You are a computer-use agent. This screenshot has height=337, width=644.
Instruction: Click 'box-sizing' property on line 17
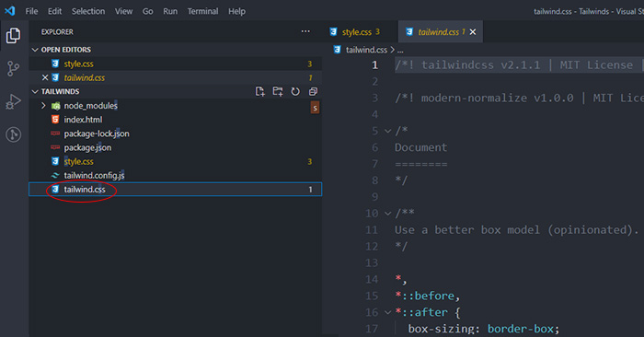point(441,329)
